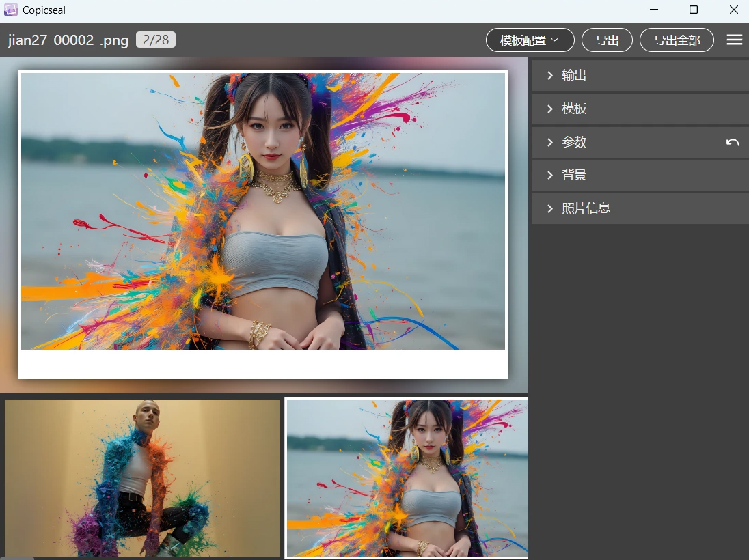749x560 pixels.
Task: Minimize the Copicseal window
Action: point(654,10)
